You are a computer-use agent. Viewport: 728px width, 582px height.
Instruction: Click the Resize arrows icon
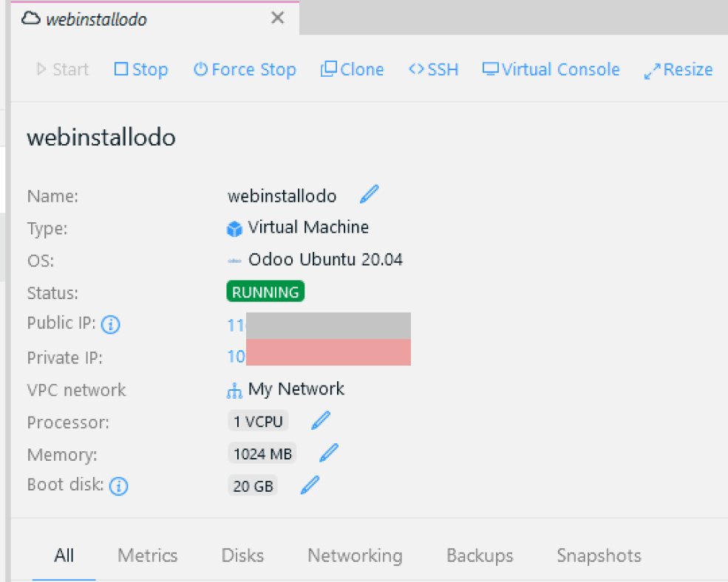[x=651, y=69]
